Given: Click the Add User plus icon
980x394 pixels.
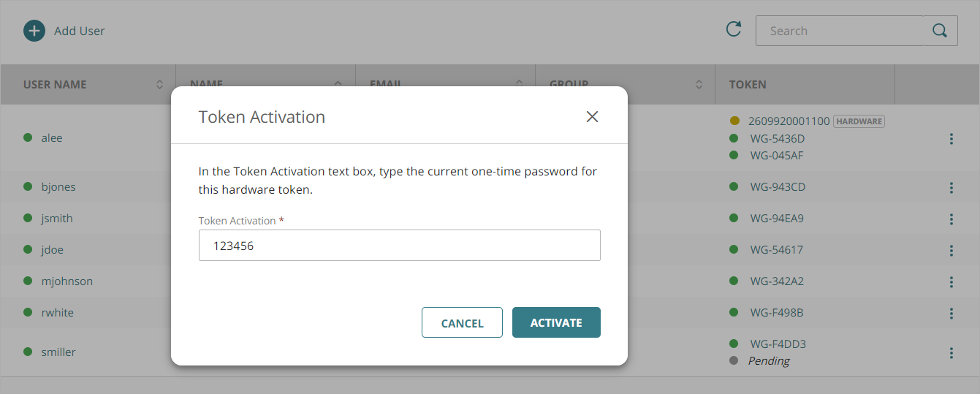Looking at the screenshot, I should click(x=34, y=31).
